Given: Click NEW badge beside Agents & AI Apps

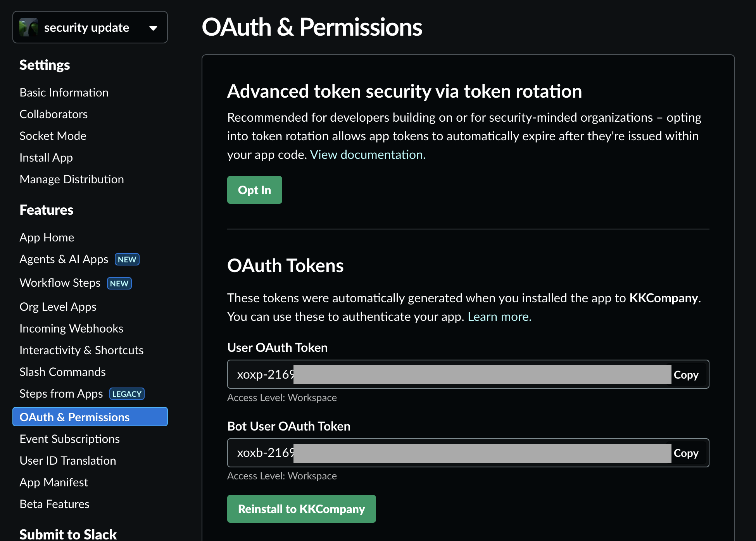Looking at the screenshot, I should coord(127,259).
